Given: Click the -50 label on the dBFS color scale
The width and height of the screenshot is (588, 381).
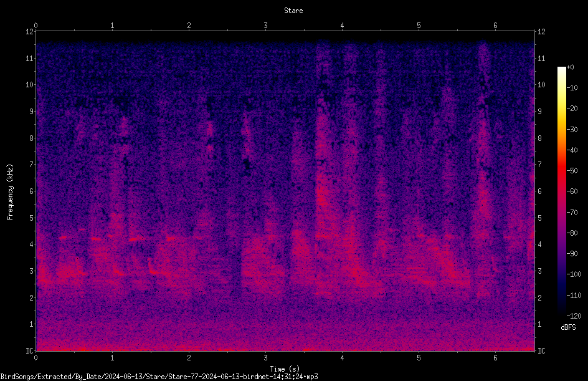Looking at the screenshot, I should point(572,171).
